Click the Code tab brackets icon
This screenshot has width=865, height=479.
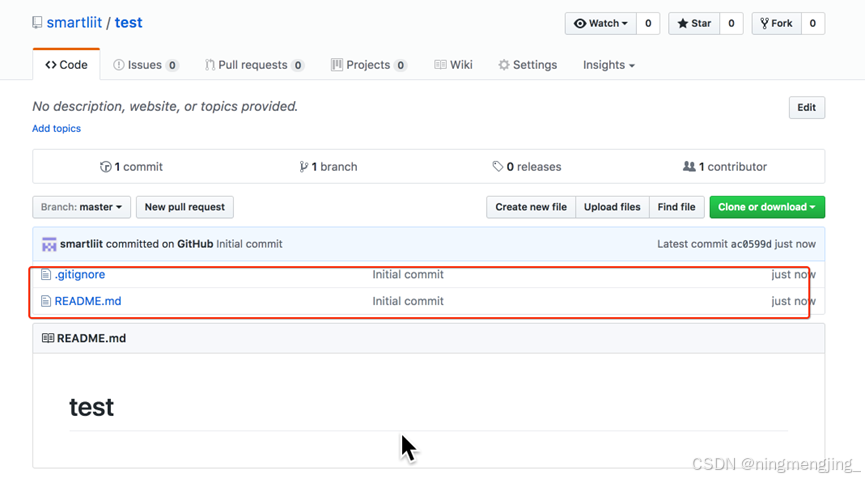(x=51, y=65)
